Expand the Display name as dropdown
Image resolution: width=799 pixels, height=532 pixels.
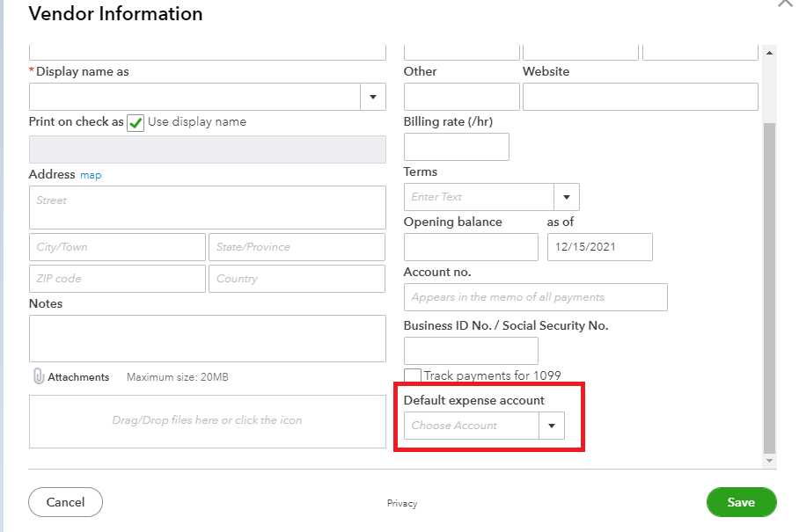point(373,97)
